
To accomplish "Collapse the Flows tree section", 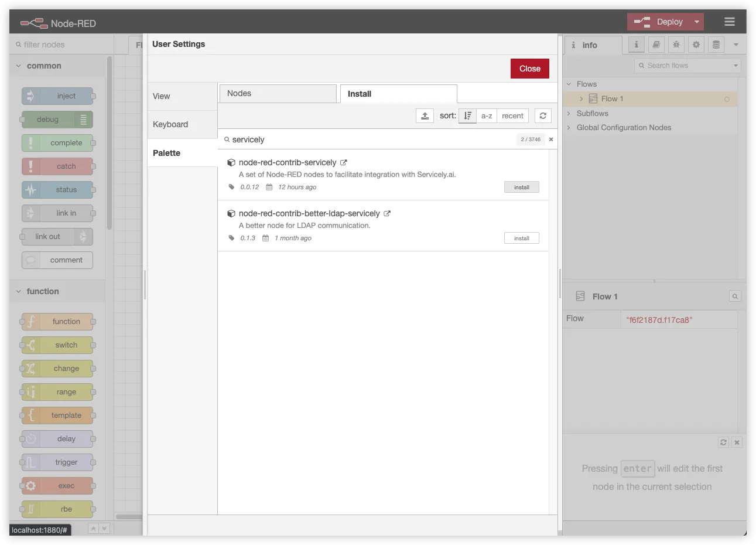I will point(569,84).
